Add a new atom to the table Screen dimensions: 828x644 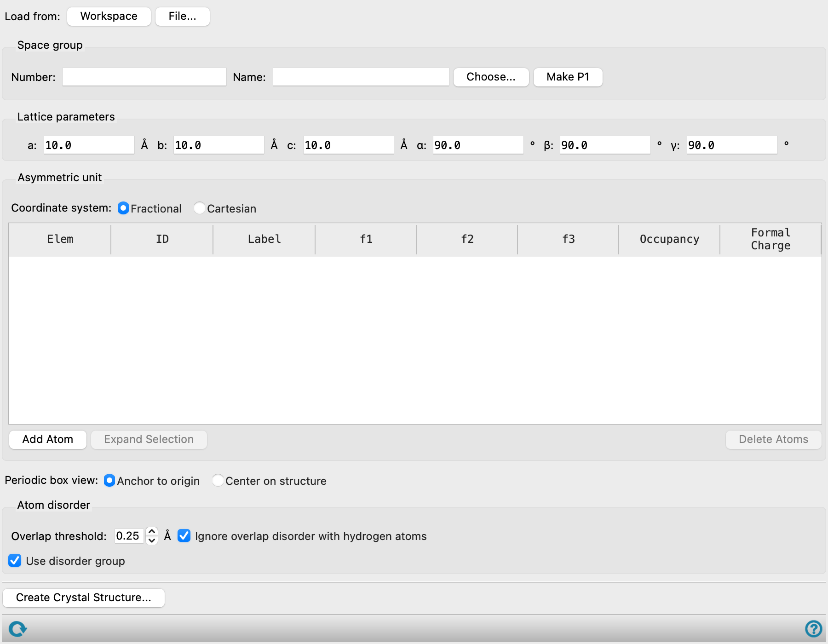[48, 439]
